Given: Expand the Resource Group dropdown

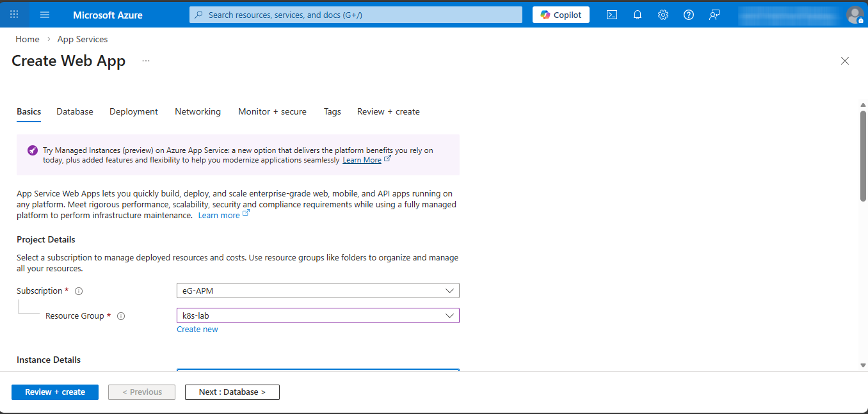Looking at the screenshot, I should pyautogui.click(x=318, y=315).
